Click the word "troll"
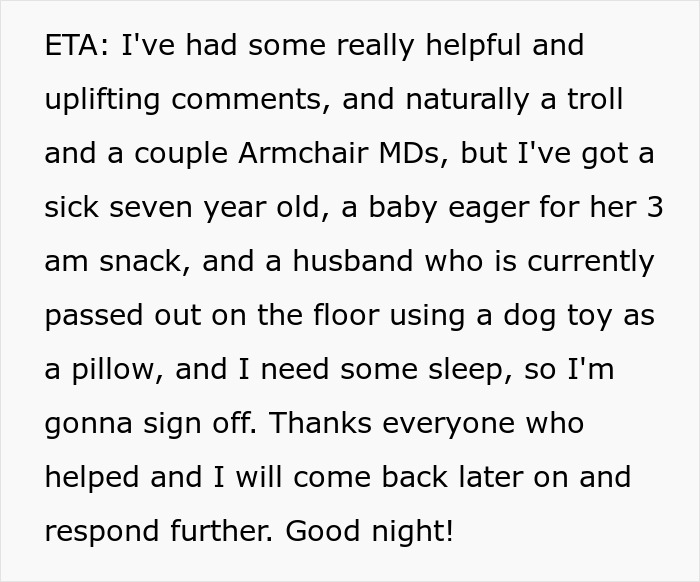The image size is (700, 582). click(x=593, y=100)
